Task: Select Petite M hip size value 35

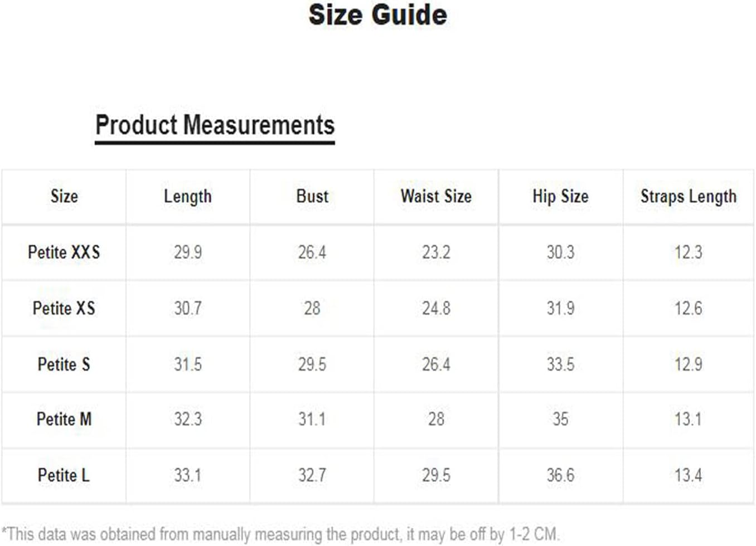Action: coord(560,419)
